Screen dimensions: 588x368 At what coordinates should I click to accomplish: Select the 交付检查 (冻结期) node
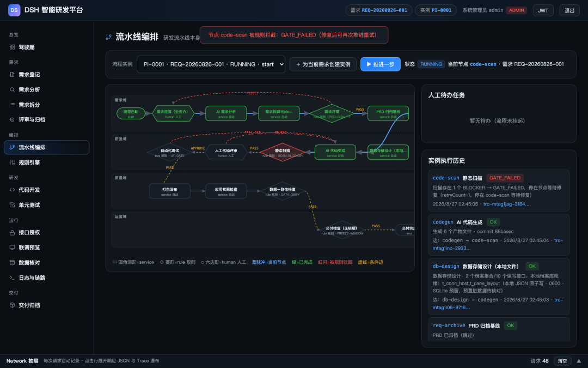[341, 230]
